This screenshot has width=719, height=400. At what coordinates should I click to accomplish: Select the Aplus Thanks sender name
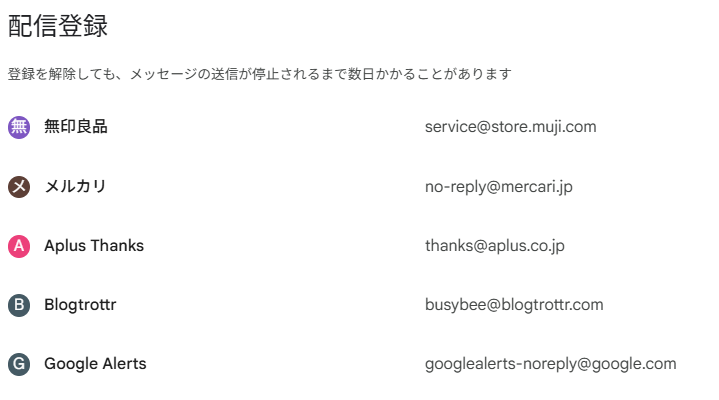[94, 246]
